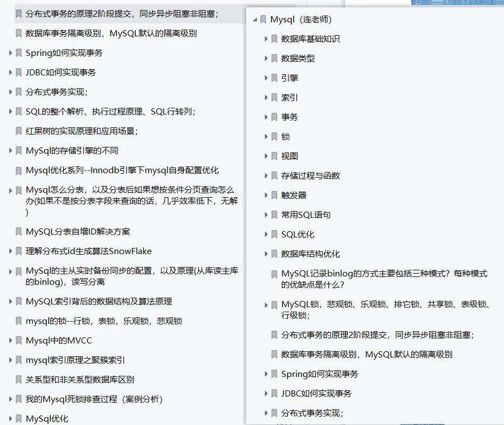
Task: Click bookmark icon beside MySql优化 in left panel
Action: 18,419
